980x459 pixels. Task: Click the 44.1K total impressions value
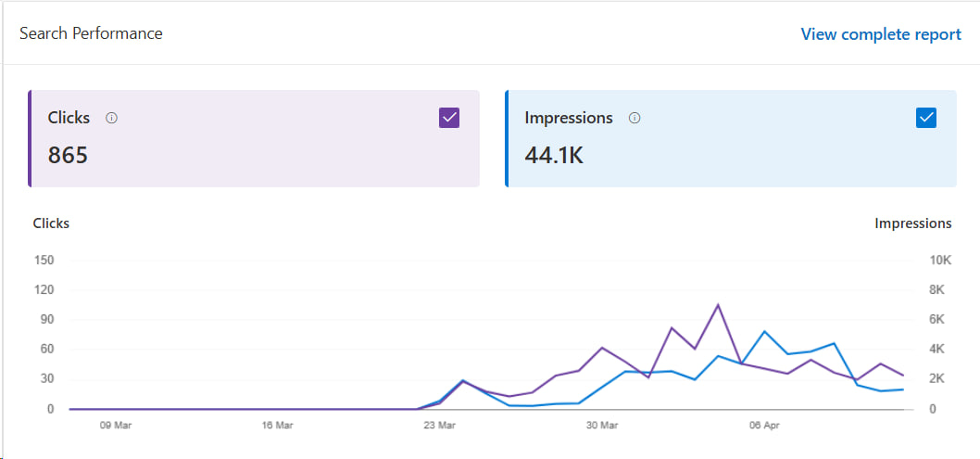pyautogui.click(x=554, y=155)
